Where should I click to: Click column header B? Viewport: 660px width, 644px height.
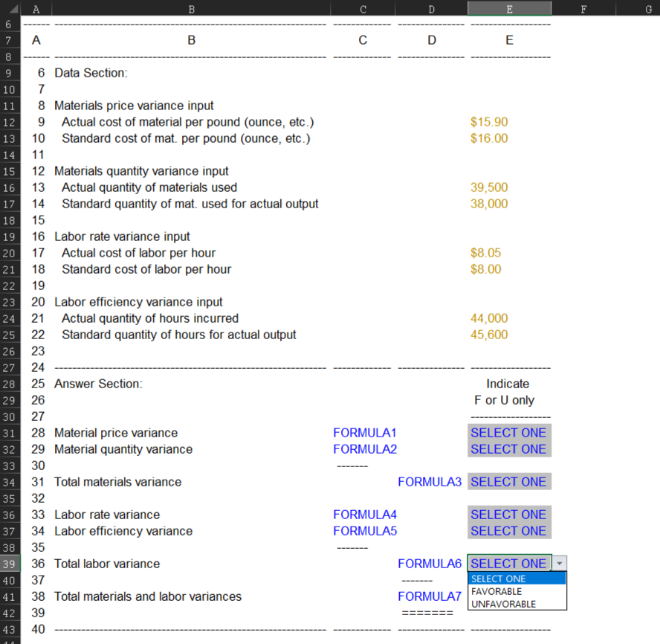[x=191, y=8]
